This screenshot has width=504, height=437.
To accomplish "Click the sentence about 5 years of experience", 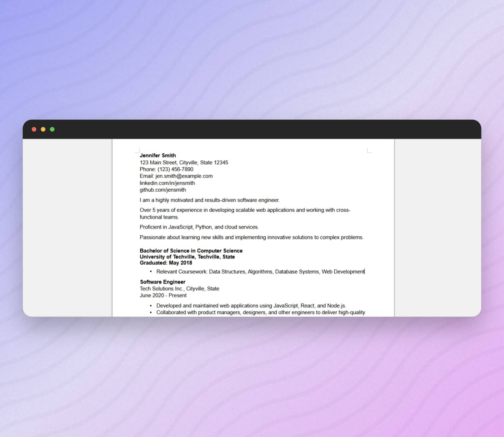I will click(245, 210).
